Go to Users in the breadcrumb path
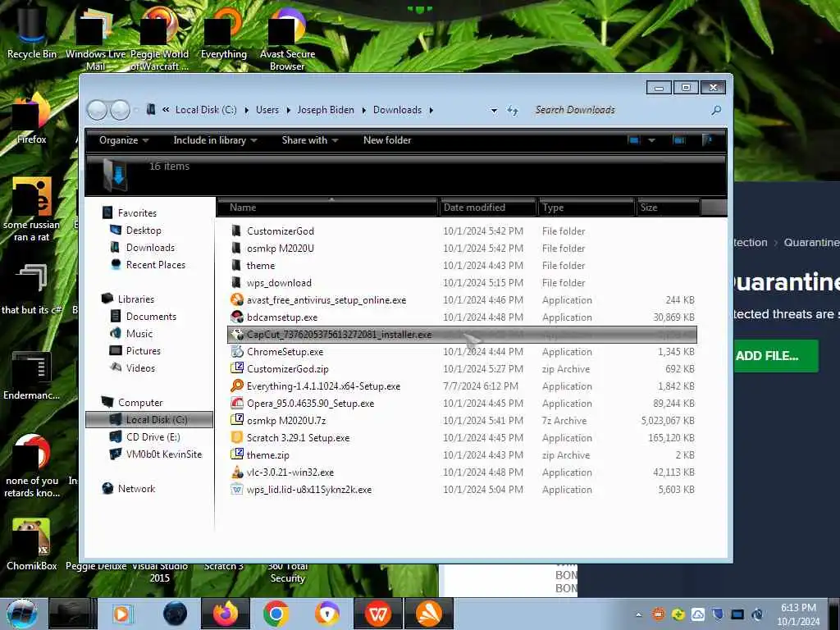This screenshot has width=840, height=630. point(267,111)
